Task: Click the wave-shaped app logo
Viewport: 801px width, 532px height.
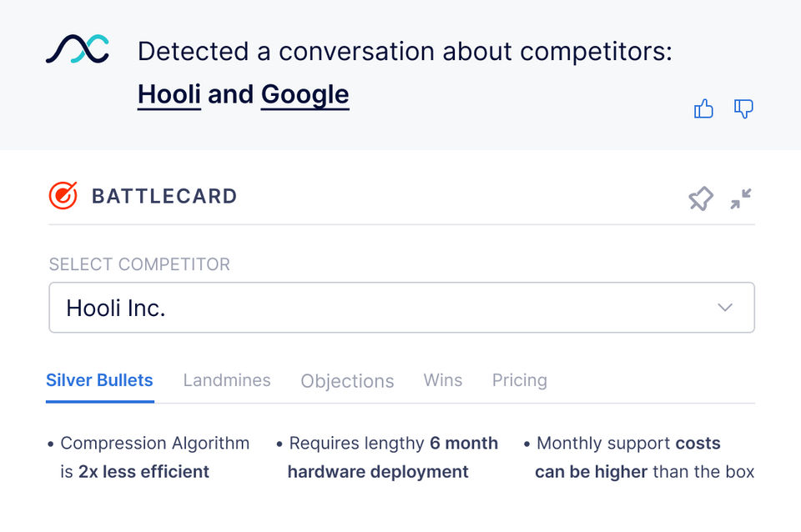Action: [x=77, y=50]
